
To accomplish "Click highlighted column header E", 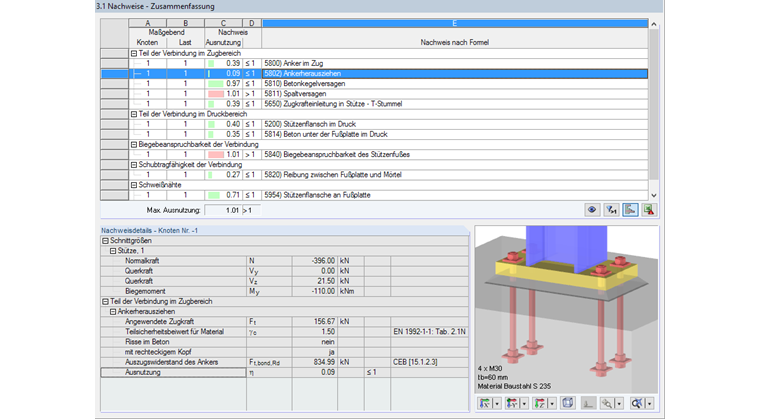I will tap(455, 23).
